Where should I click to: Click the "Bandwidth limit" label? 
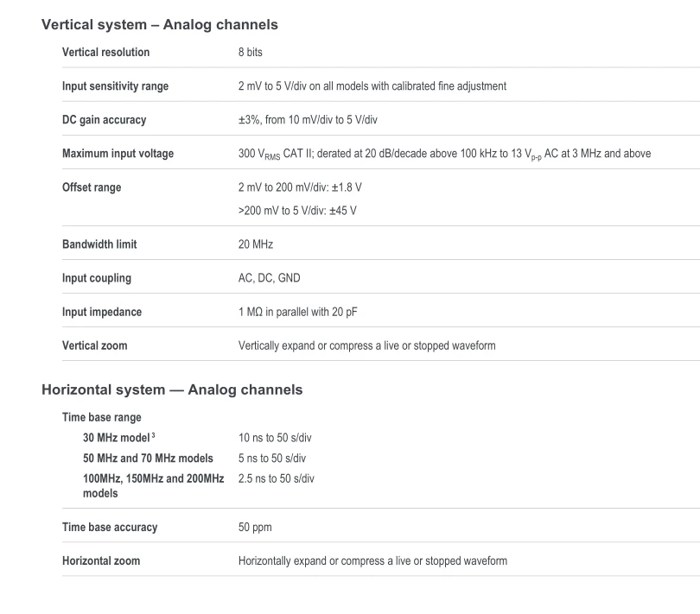[99, 244]
